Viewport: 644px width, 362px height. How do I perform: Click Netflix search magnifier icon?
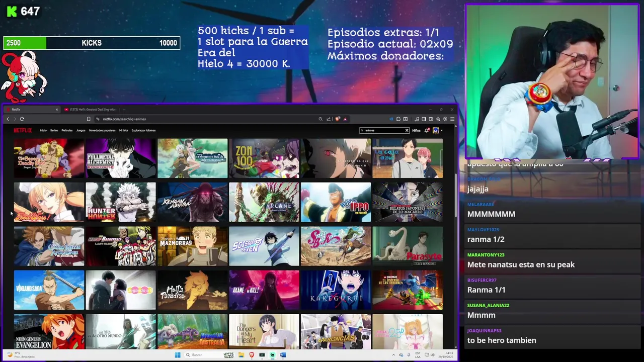(363, 131)
